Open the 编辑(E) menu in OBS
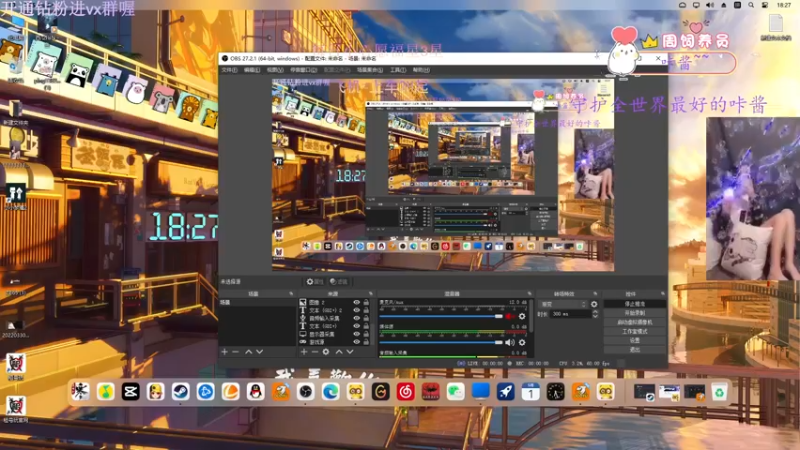 point(252,70)
